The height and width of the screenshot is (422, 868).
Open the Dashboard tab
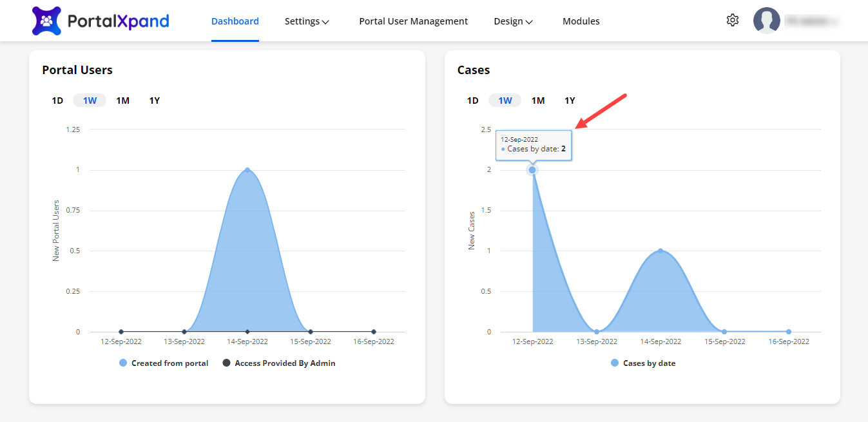point(235,21)
